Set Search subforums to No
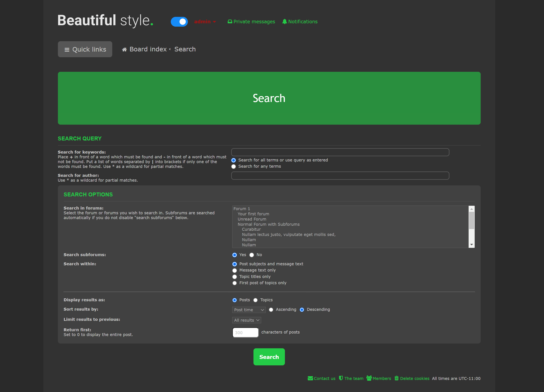This screenshot has width=544, height=392. pos(252,255)
